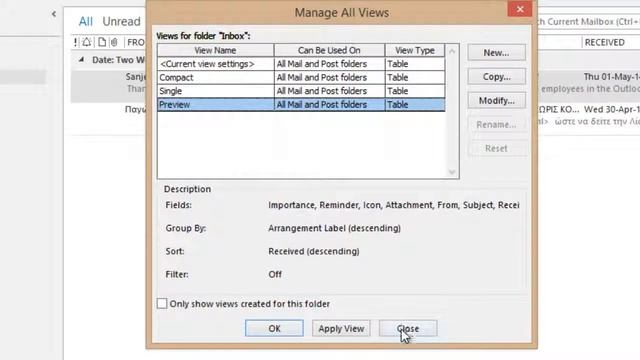
Task: Select the Preview view row
Action: point(301,104)
